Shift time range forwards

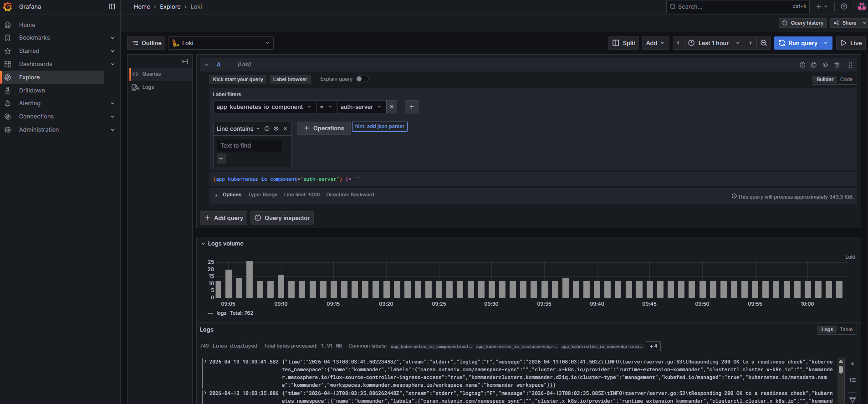[x=751, y=43]
